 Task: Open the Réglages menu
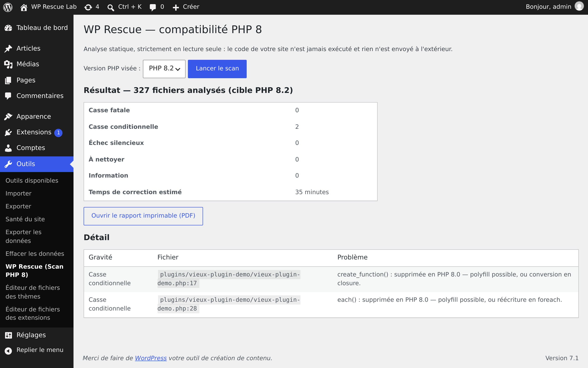pyautogui.click(x=37, y=335)
